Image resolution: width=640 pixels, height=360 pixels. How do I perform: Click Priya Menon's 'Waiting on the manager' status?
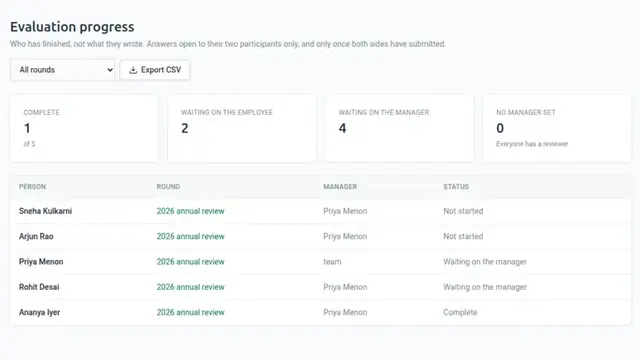tap(485, 262)
